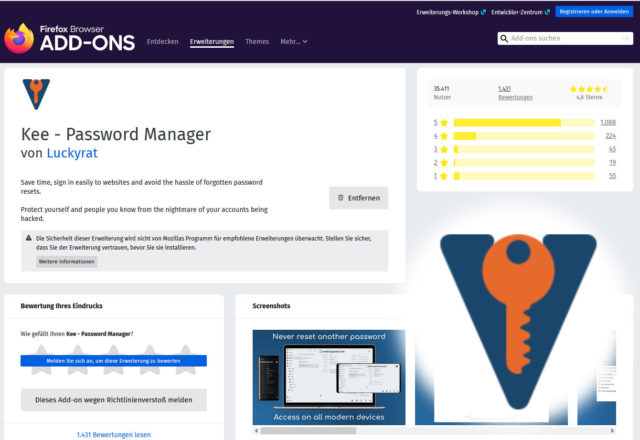Open the 1.431 Bewertungen link in stats

515,93
